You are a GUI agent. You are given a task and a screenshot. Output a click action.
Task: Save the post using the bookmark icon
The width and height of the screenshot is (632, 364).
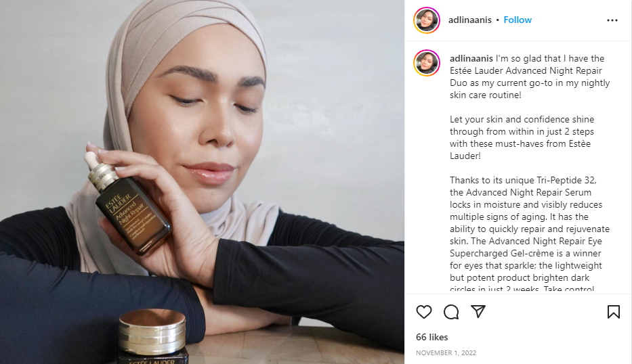tap(614, 312)
